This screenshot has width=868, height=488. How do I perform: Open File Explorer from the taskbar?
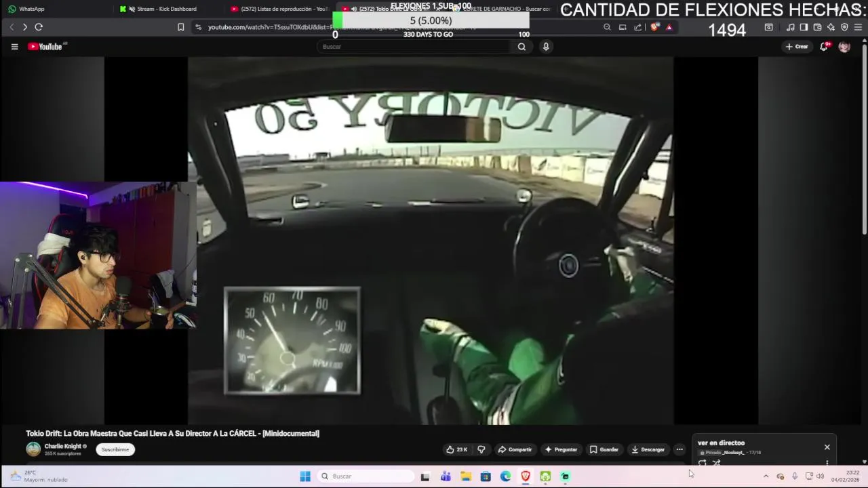click(466, 476)
